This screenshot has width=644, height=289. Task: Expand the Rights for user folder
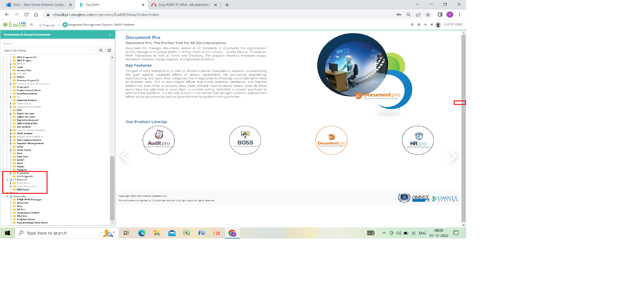click(x=11, y=114)
